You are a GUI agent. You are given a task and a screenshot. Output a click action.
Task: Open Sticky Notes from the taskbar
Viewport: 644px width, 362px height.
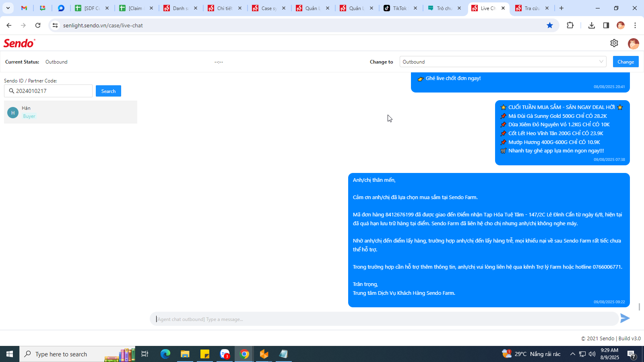205,354
